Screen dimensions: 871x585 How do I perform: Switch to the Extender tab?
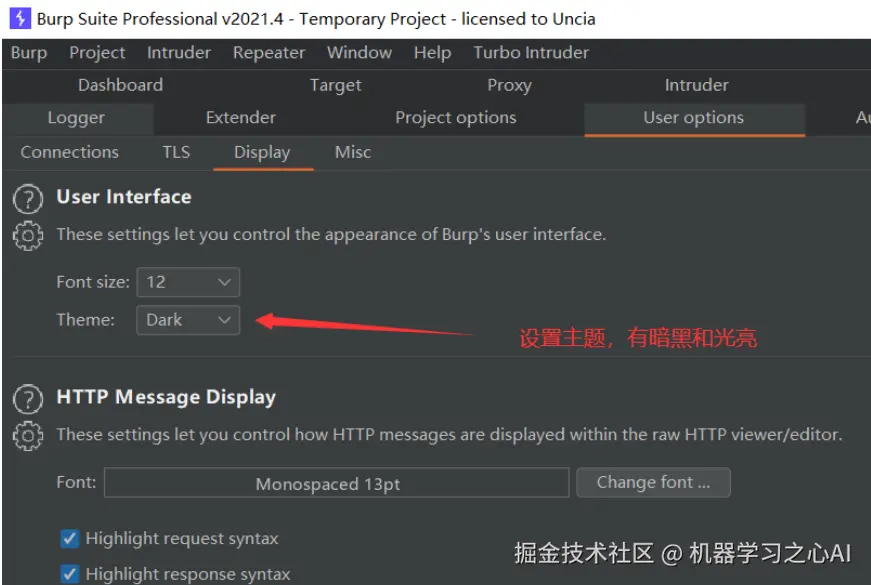[241, 118]
